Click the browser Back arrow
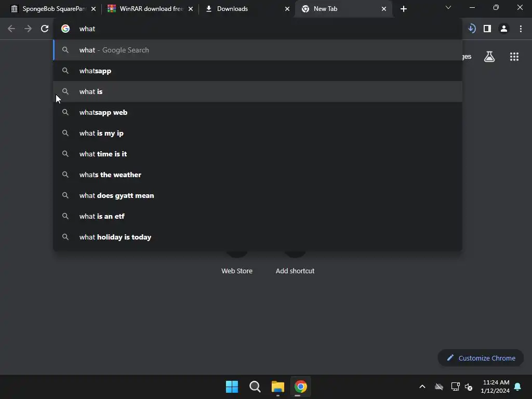Image resolution: width=532 pixels, height=399 pixels. [11, 29]
